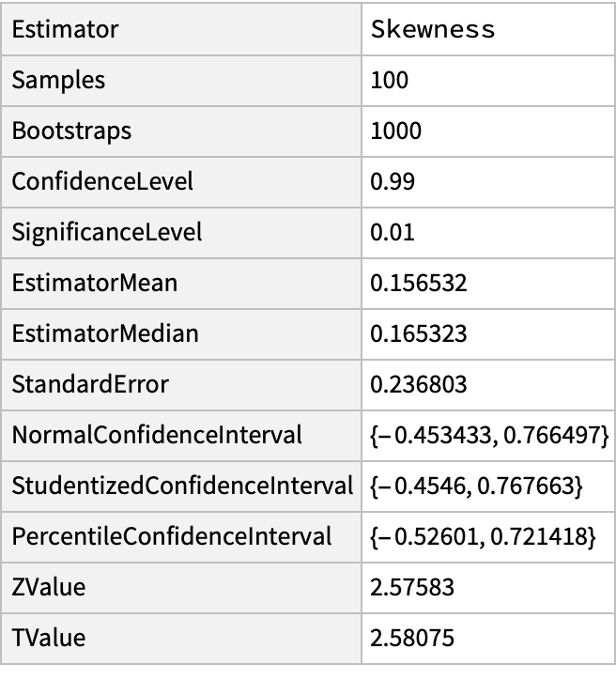Click the StudentizedConfidenceInterval label
Screen dimensions: 616x695
coord(182,486)
